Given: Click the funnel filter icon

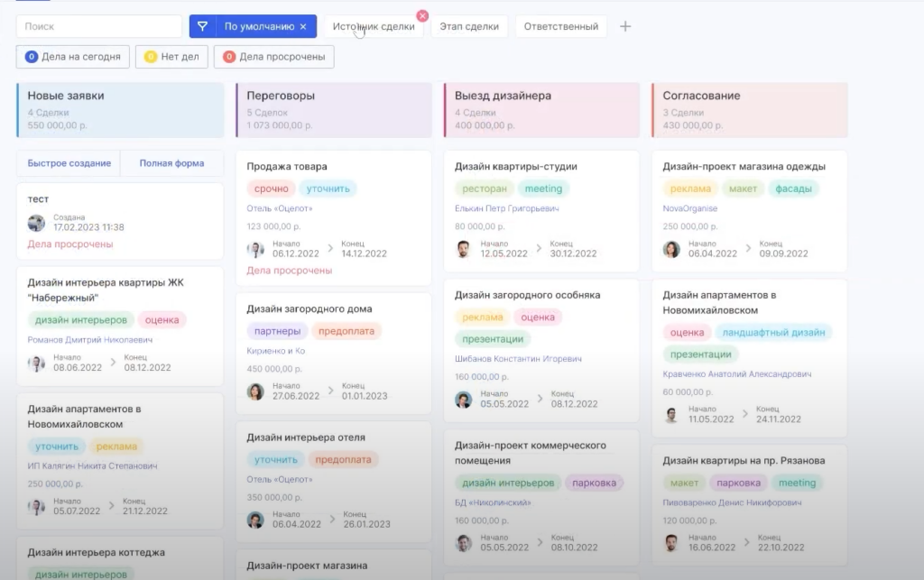Looking at the screenshot, I should click(x=203, y=27).
